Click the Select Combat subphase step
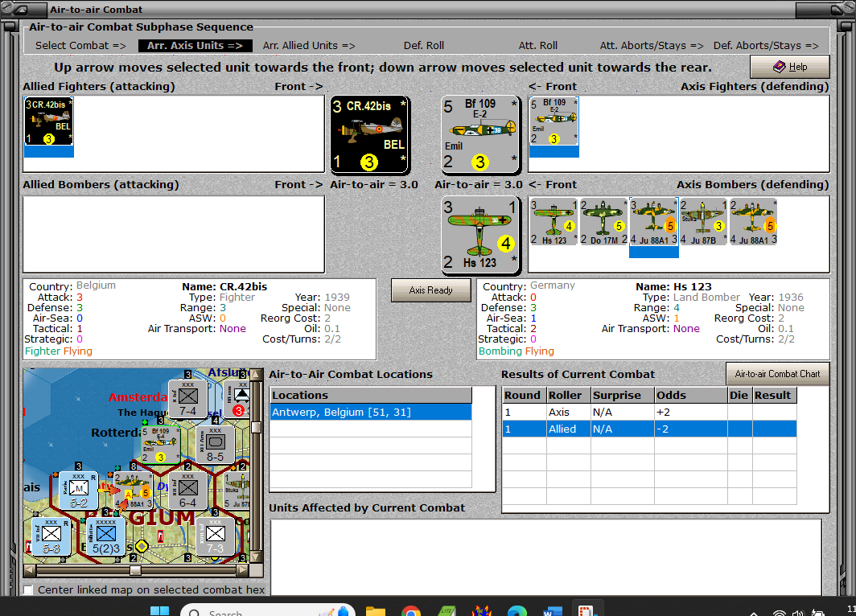This screenshot has width=856, height=616. [80, 46]
